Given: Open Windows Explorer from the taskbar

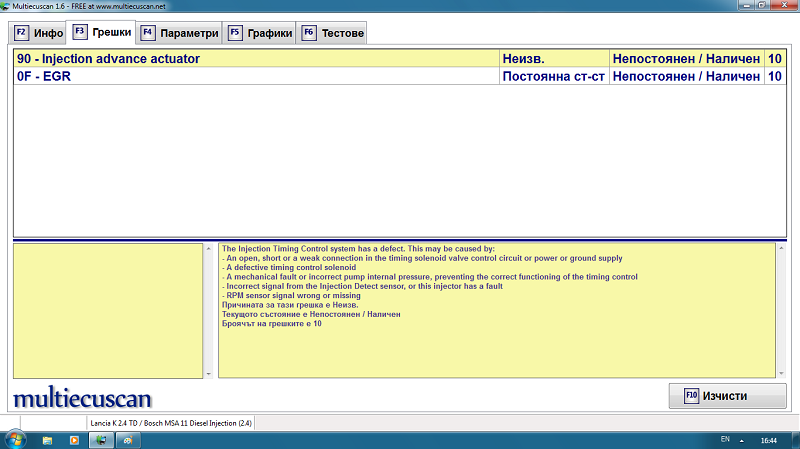Looking at the screenshot, I should pos(47,440).
